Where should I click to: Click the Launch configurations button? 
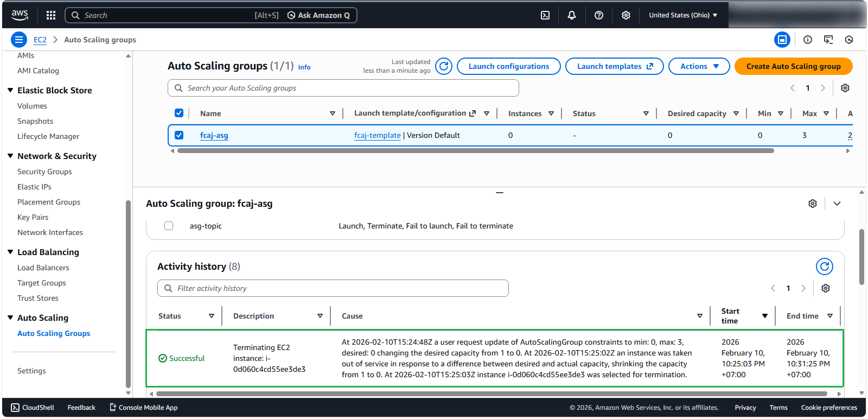(509, 66)
